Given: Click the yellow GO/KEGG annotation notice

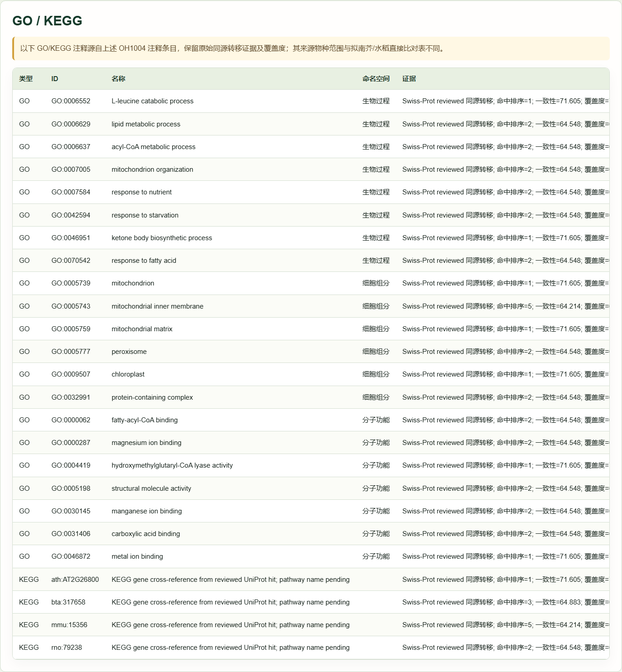Looking at the screenshot, I should click(311, 48).
